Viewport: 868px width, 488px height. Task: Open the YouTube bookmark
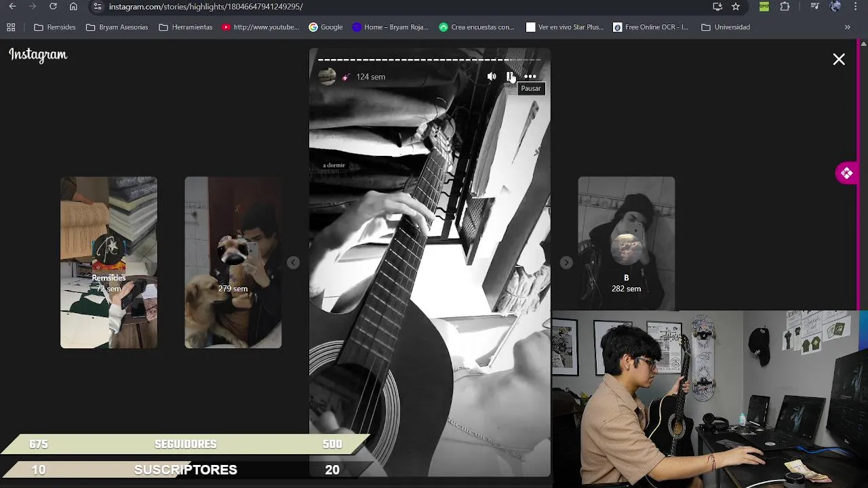[x=260, y=27]
